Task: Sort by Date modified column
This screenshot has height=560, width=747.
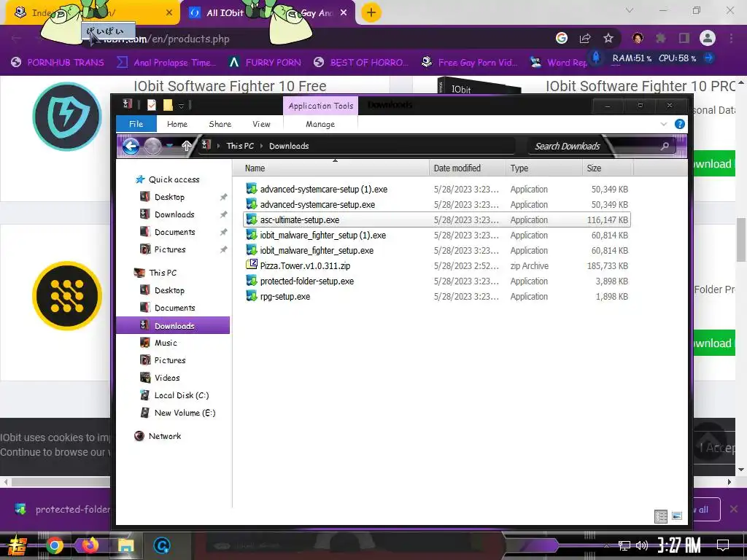Action: [x=468, y=168]
